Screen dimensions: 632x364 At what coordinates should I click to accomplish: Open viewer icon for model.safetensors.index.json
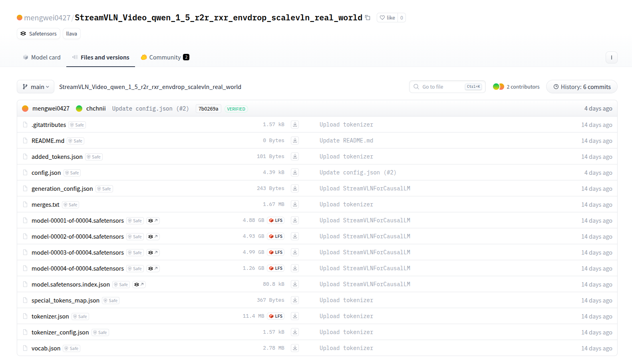tap(139, 285)
